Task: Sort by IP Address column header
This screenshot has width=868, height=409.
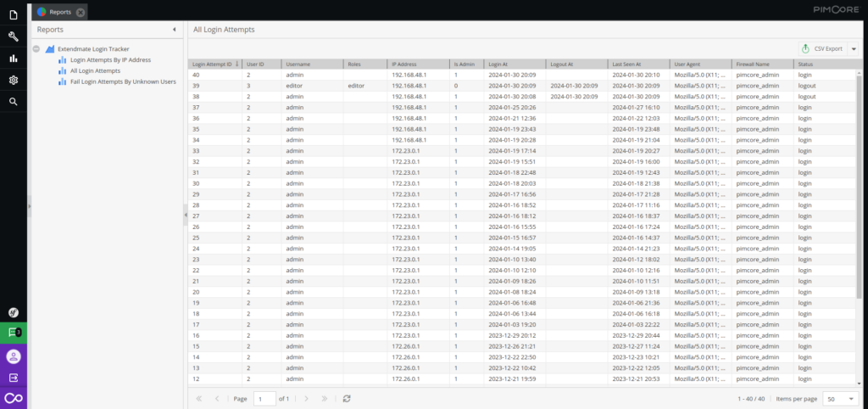Action: tap(419, 64)
